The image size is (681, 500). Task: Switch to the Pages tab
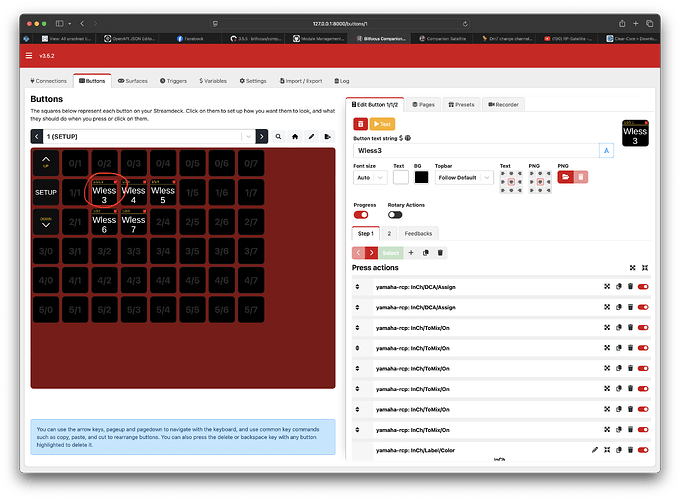(423, 105)
